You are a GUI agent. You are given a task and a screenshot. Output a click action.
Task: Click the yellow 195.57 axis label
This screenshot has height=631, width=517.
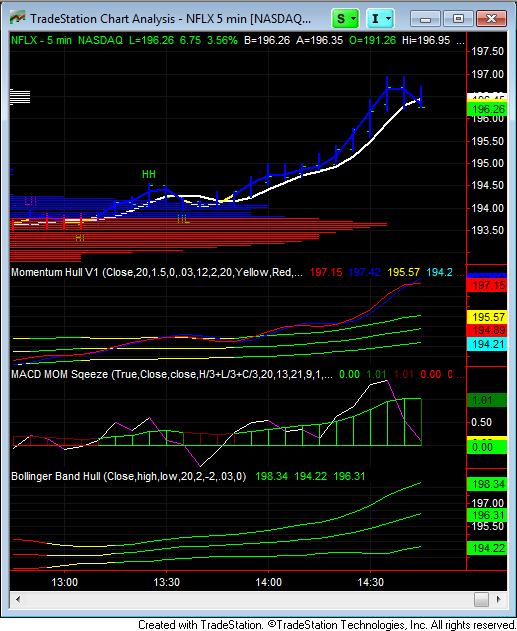(x=488, y=317)
